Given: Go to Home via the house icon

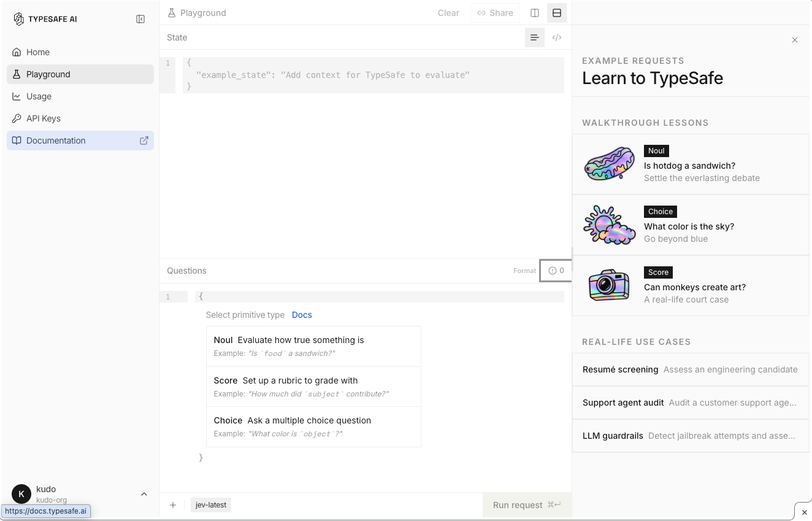Looking at the screenshot, I should (x=17, y=52).
